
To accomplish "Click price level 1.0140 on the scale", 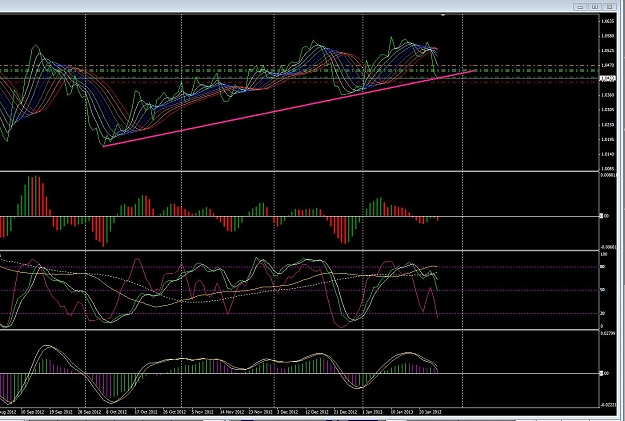I will click(x=608, y=154).
